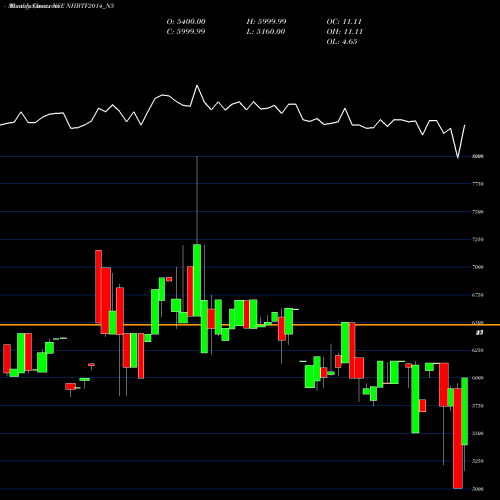Select the open value O: 5400.00
Screen dimensions: 500x500
pos(186,22)
